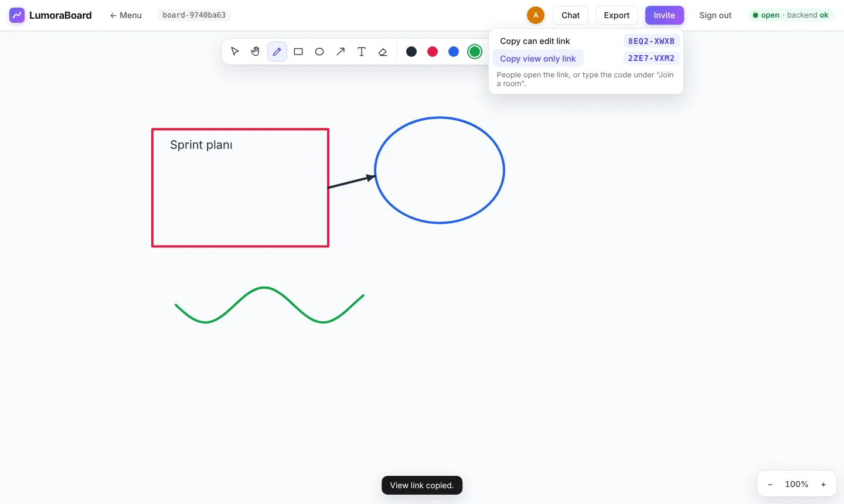The height and width of the screenshot is (504, 844).
Task: Click the edit code 8EQ2-XWXB
Action: click(x=651, y=41)
